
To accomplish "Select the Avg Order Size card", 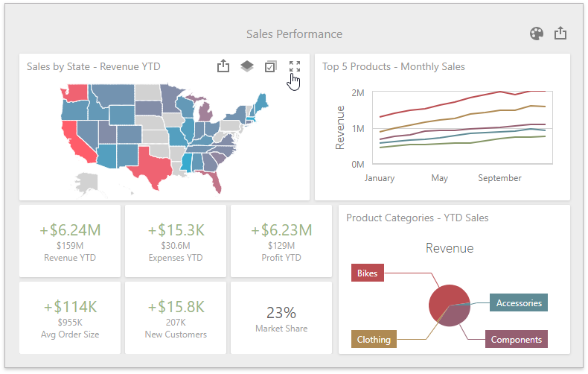I will (70, 317).
